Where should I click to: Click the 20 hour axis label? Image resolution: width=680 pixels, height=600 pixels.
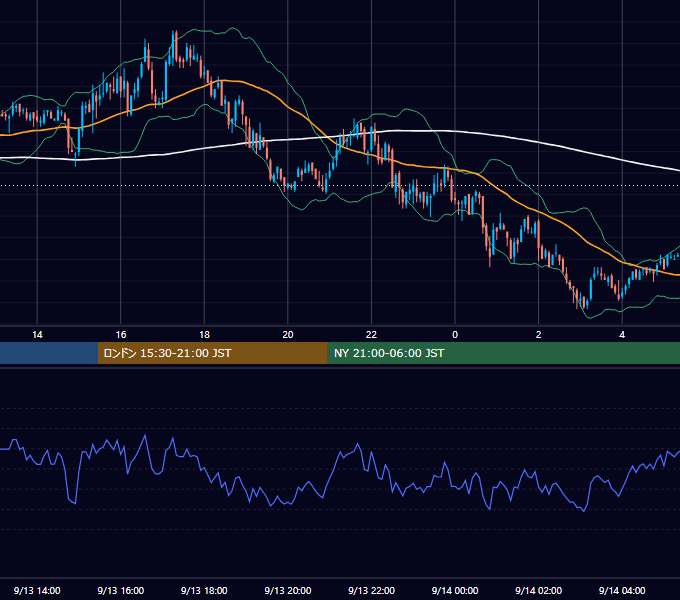tap(288, 335)
